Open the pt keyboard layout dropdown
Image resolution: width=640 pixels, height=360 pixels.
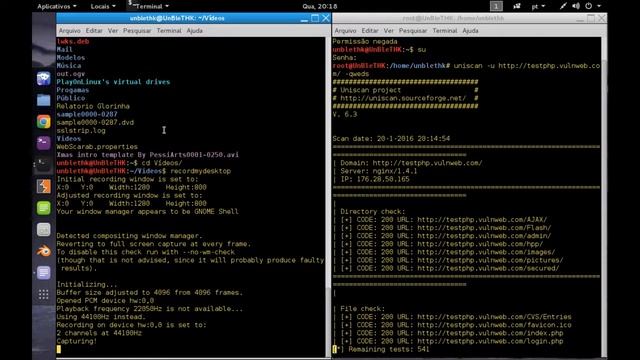pyautogui.click(x=538, y=6)
